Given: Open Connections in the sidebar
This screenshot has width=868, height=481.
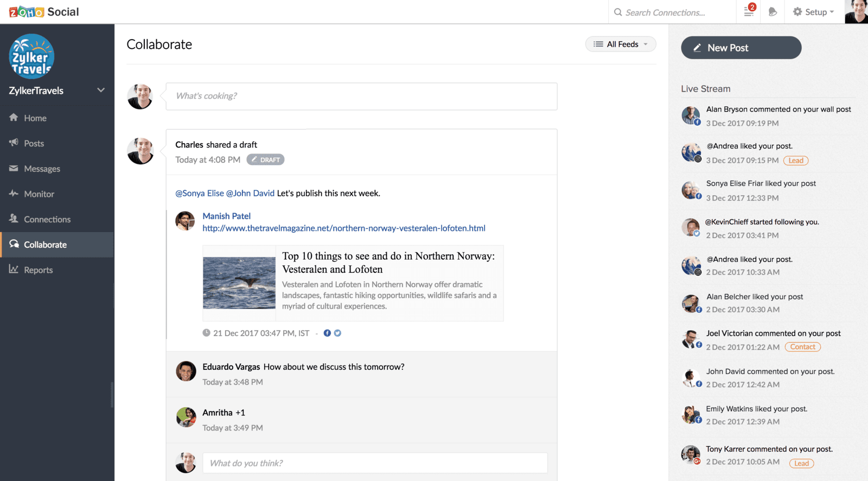Looking at the screenshot, I should click(47, 220).
